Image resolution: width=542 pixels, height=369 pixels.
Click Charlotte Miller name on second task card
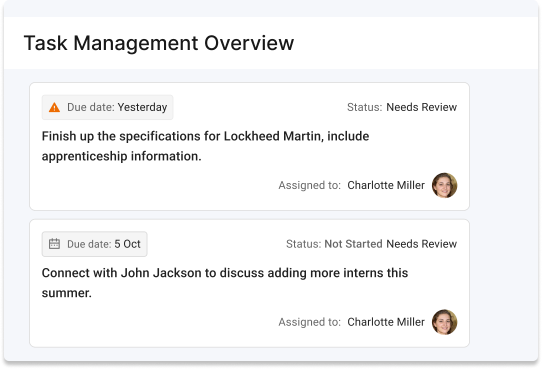coord(386,322)
